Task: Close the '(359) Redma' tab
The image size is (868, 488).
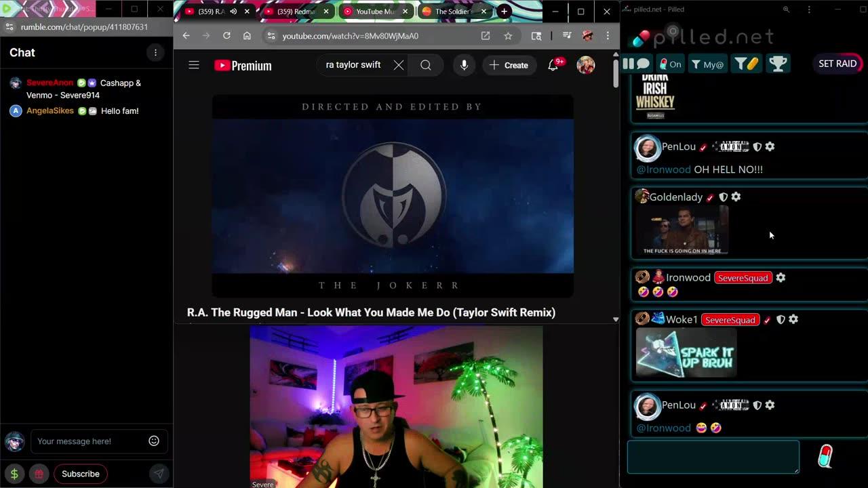Action: point(326,12)
